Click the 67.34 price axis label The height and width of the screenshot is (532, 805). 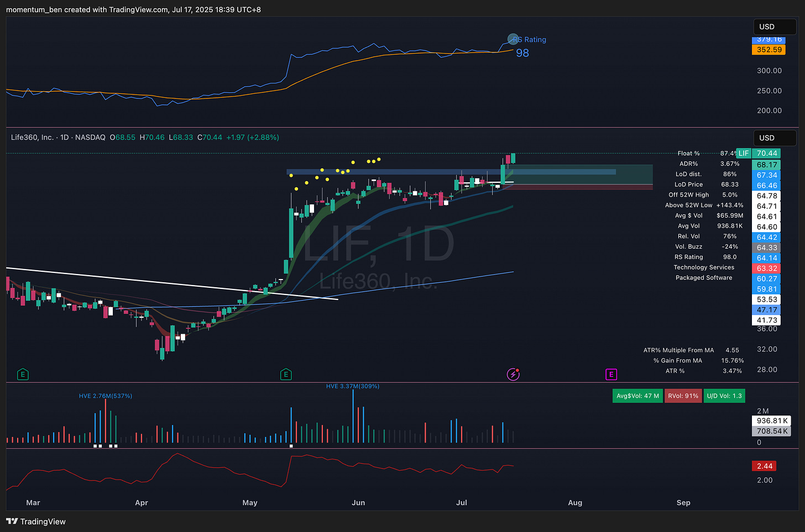(767, 175)
